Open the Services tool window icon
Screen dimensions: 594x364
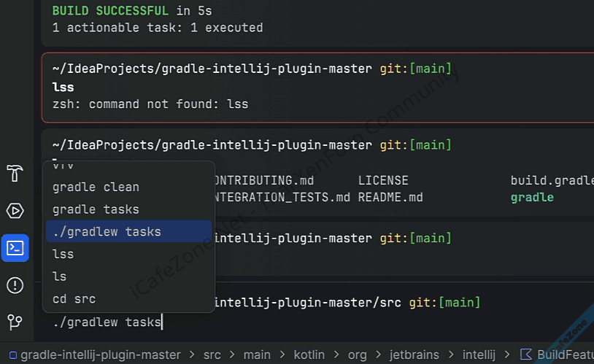coord(15,211)
